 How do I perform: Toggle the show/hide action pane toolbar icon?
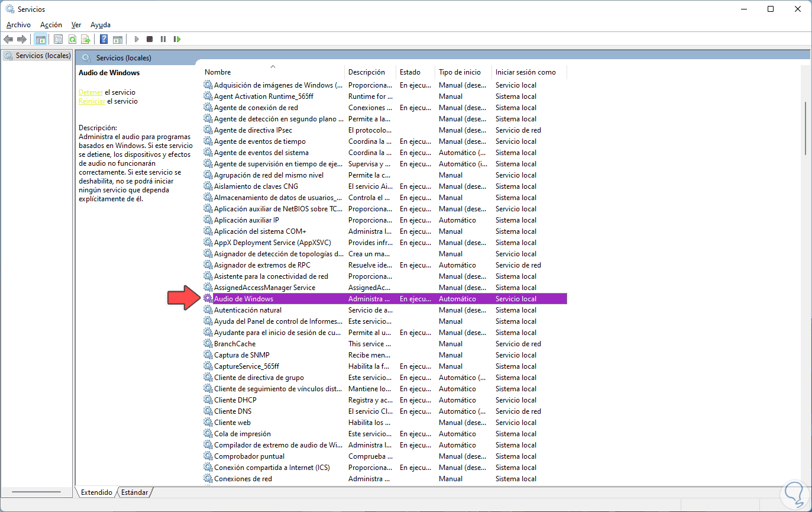click(x=118, y=39)
